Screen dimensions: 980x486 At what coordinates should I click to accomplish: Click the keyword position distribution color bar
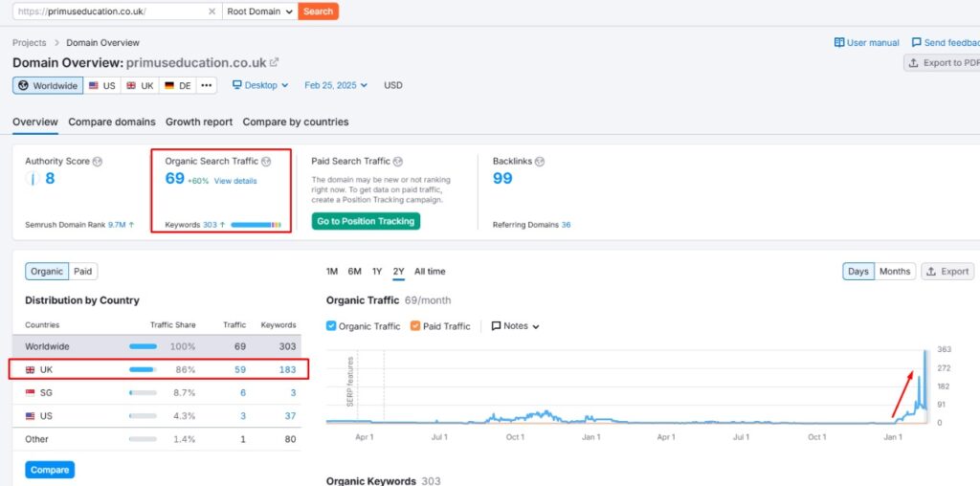click(256, 224)
